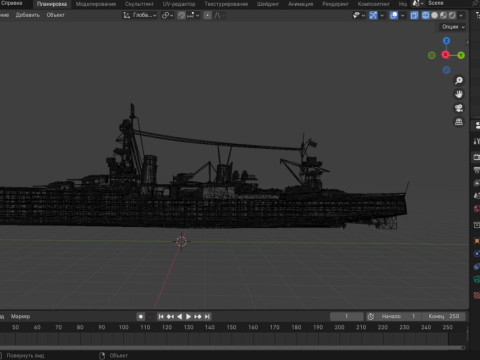Toggle X-ray mode button
Image resolution: width=480 pixels, height=360 pixels.
pyautogui.click(x=414, y=15)
